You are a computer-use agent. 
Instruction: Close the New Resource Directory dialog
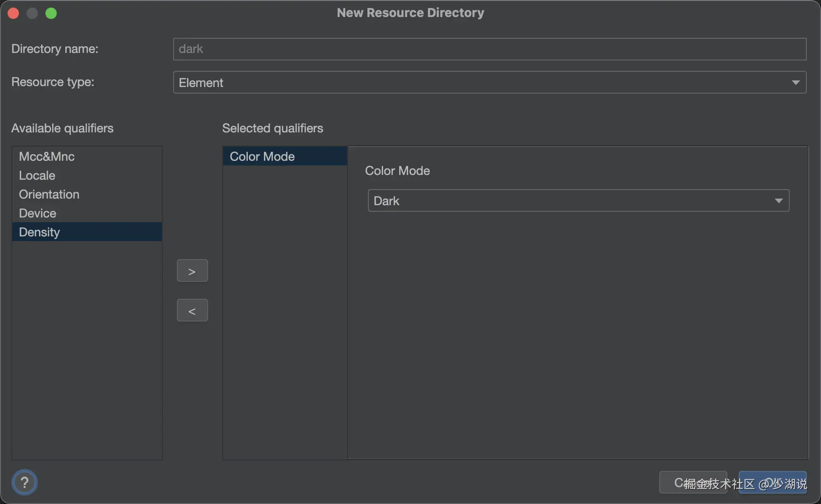tap(13, 13)
